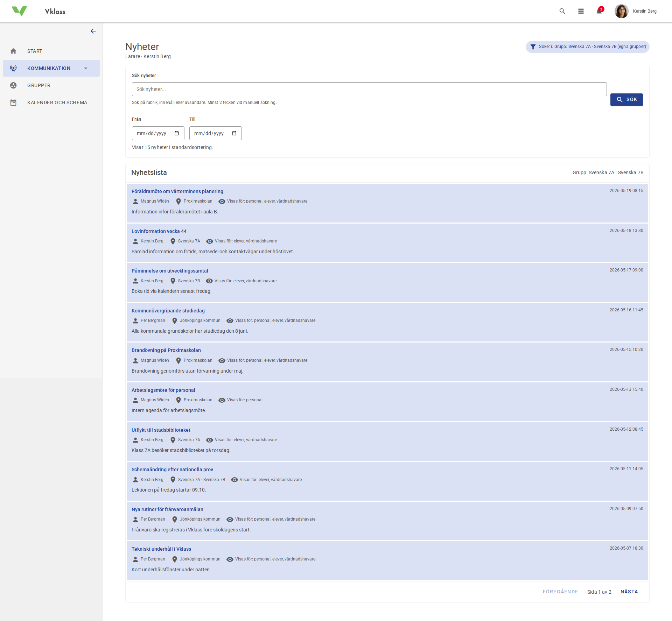Click the Start home icon
The width and height of the screenshot is (672, 621).
13,51
